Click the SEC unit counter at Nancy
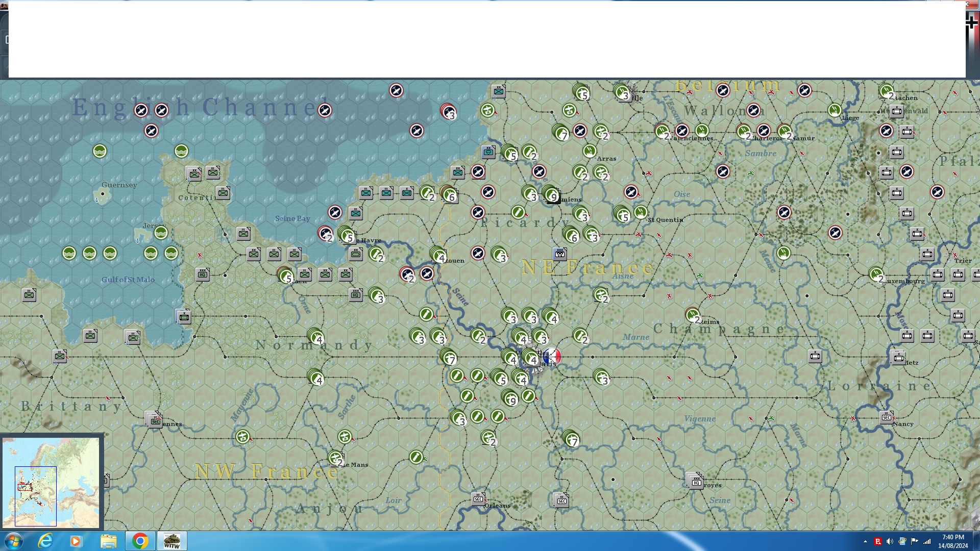Image resolution: width=980 pixels, height=551 pixels. pyautogui.click(x=887, y=417)
